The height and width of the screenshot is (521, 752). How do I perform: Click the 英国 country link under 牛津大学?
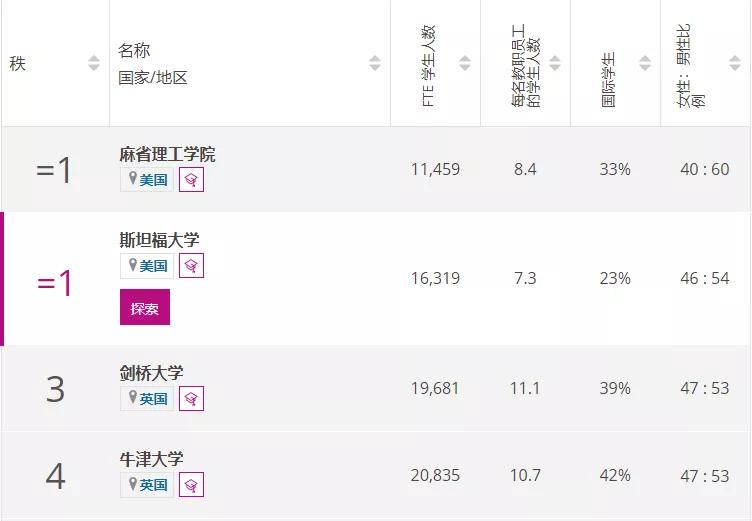coord(154,485)
